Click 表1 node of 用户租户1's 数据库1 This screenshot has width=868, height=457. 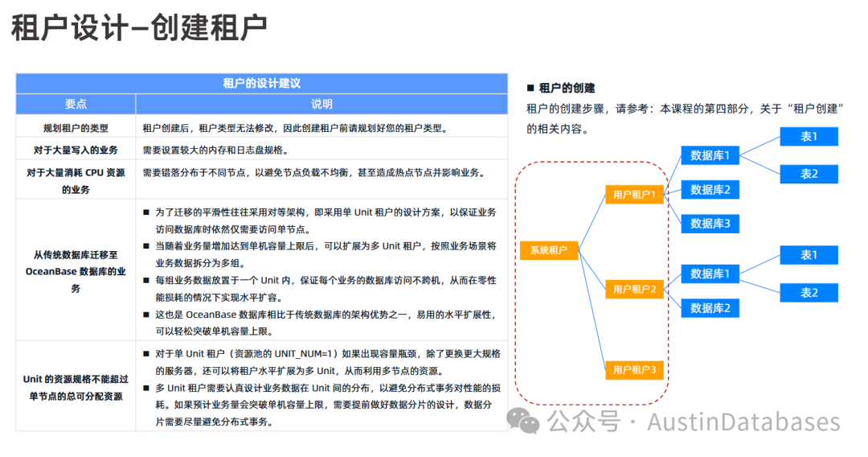809,136
